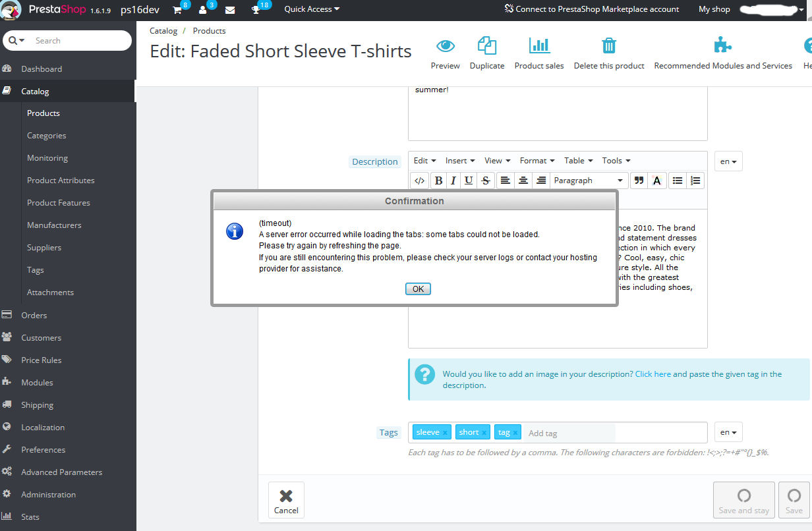This screenshot has height=531, width=812.
Task: Open the Product sales chart icon
Action: (539, 45)
